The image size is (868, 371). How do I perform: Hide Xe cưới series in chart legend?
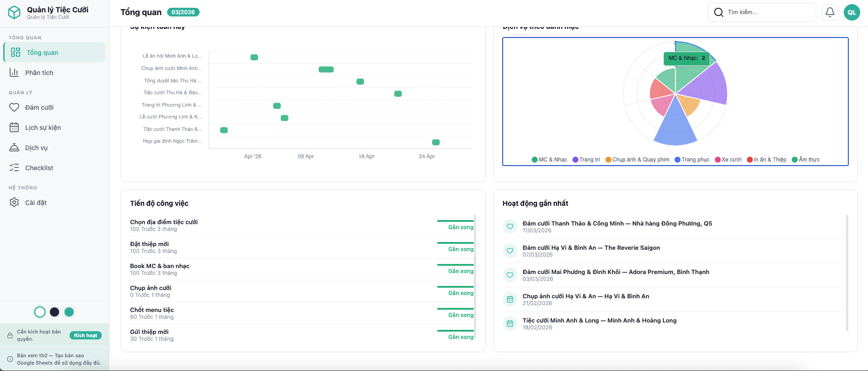728,160
